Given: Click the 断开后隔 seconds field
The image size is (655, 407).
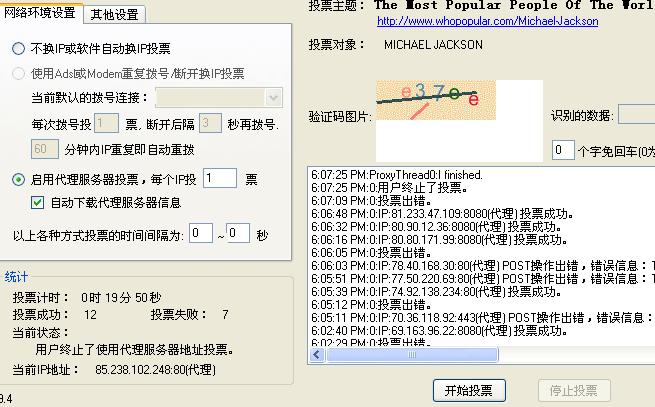Looking at the screenshot, I should [209, 123].
